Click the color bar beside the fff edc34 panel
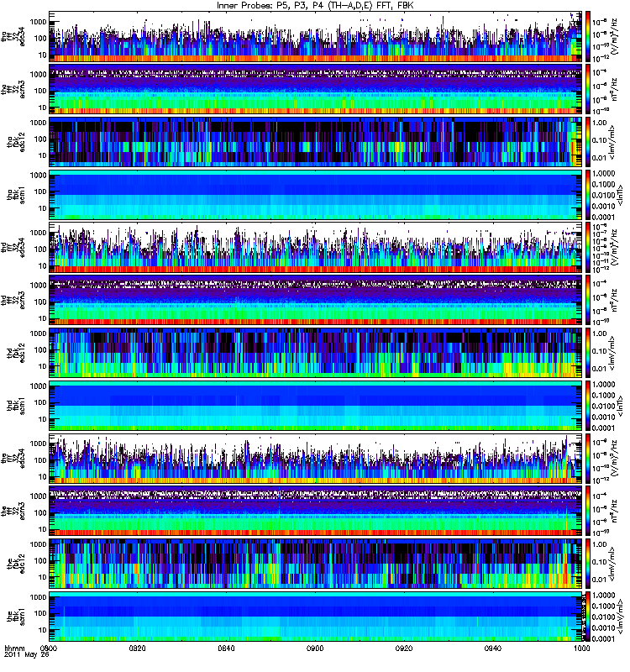The image size is (630, 672). click(x=587, y=459)
